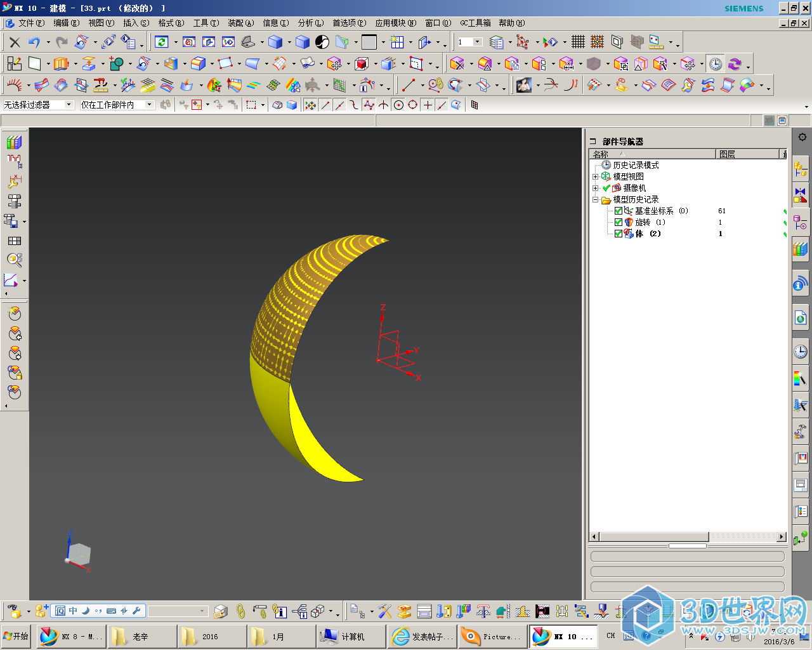Switch to the 计算机 taskbar window
This screenshot has width=812, height=650.
(x=350, y=636)
